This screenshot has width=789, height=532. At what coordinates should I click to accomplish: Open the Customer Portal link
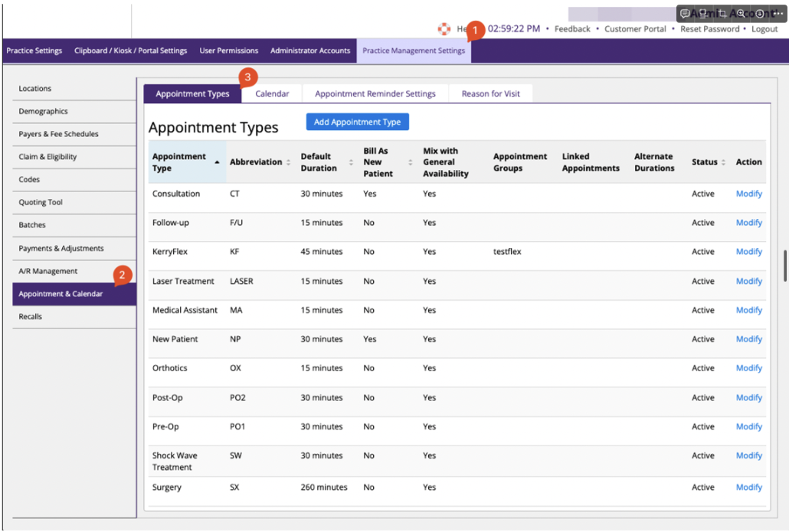point(635,29)
